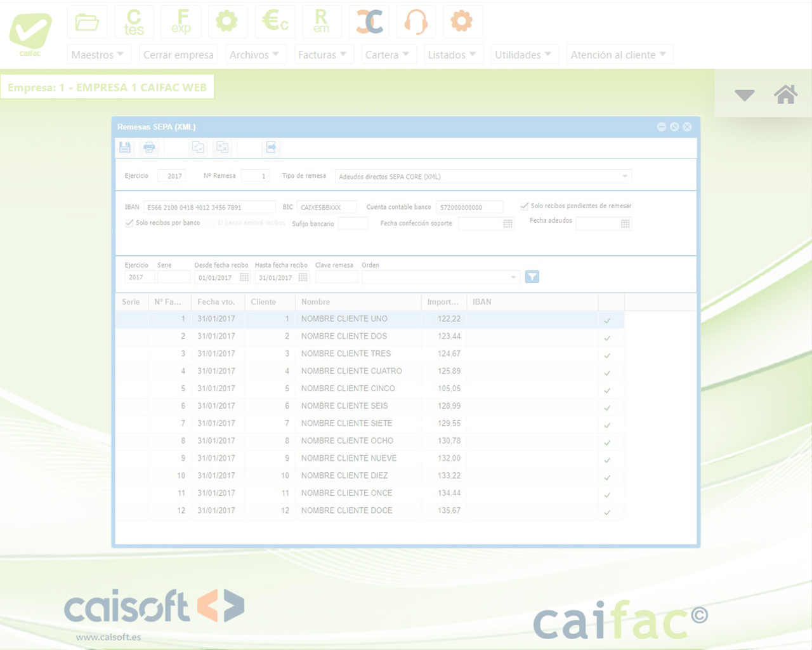Viewport: 812px width, 650px height.
Task: Toggle 'Solo recibos pendientes de remesar' checkbox
Action: (525, 206)
